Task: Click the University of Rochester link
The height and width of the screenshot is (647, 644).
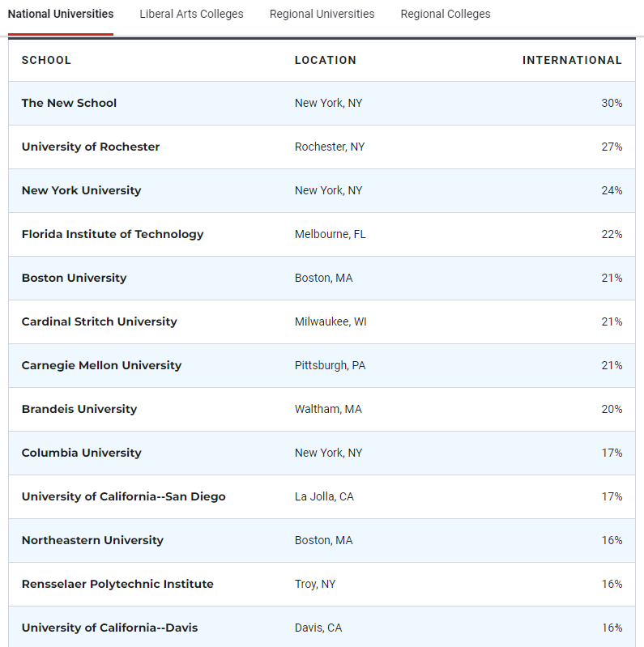Action: pos(91,147)
